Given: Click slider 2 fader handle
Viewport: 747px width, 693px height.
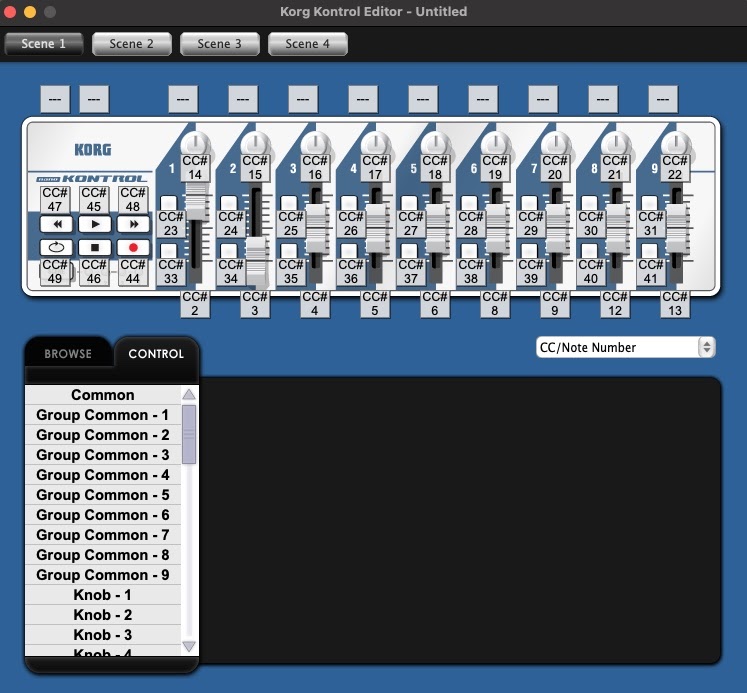Looking at the screenshot, I should click(257, 262).
